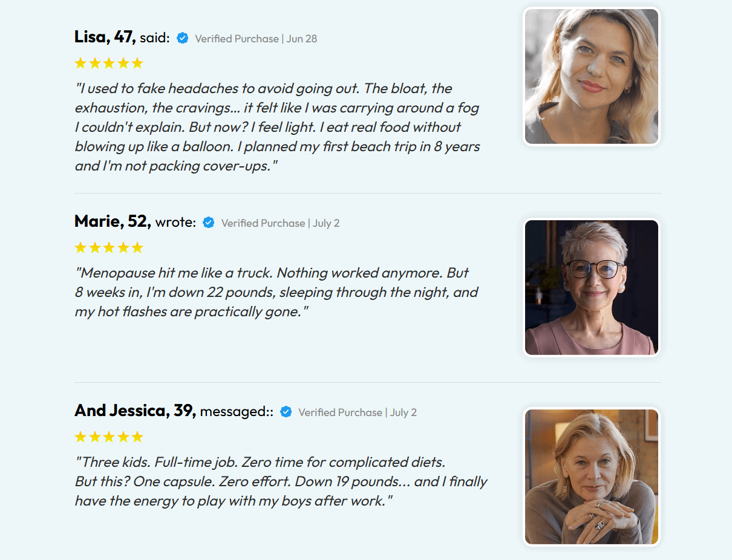Click the reviewer name 'Lisa, 47,'
732x560 pixels.
(105, 37)
